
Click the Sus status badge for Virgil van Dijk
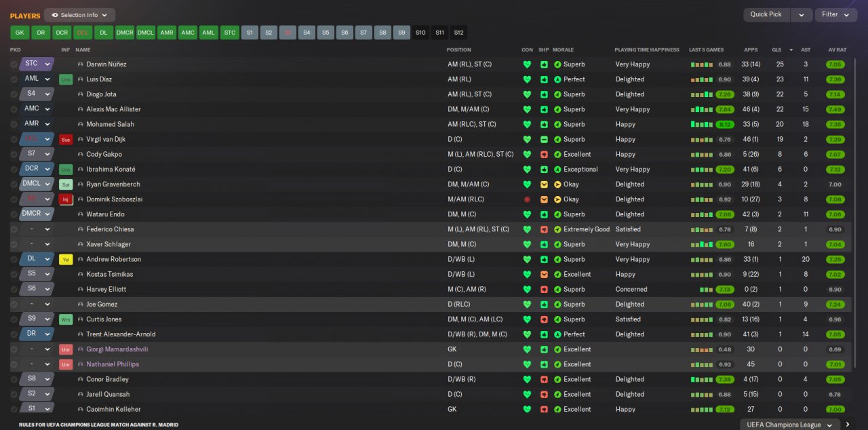point(66,140)
